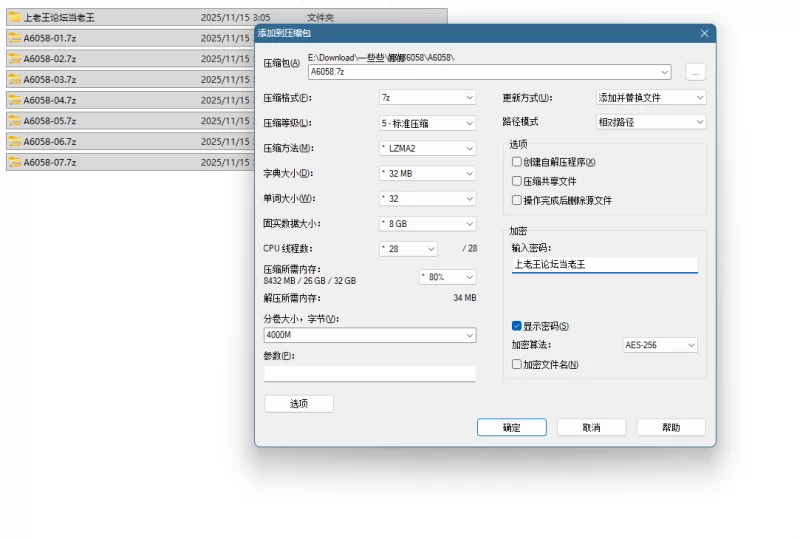
Task: Click the 输入密码 text field
Action: click(x=604, y=265)
